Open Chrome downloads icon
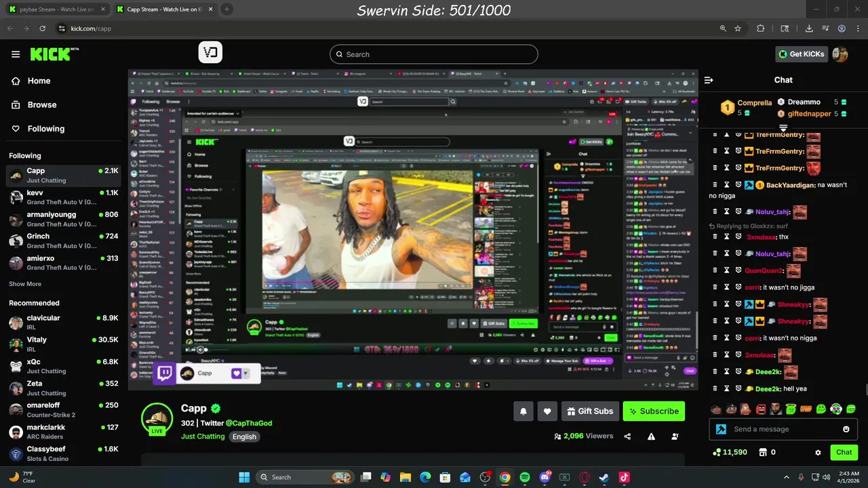868x488 pixels. [809, 28]
